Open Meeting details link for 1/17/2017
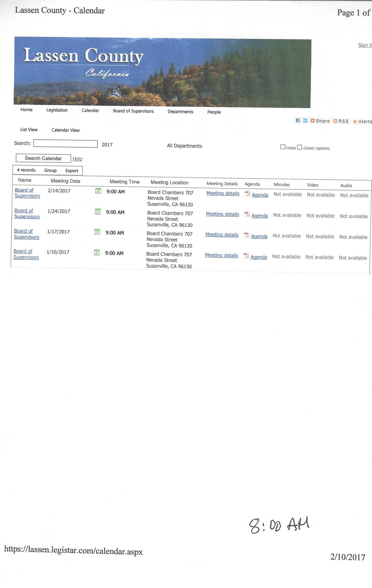Screen dimensions: 372x588 pyautogui.click(x=222, y=235)
